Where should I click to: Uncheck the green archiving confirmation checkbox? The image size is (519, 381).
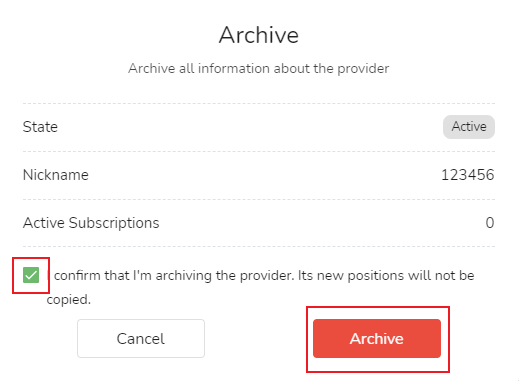point(31,275)
